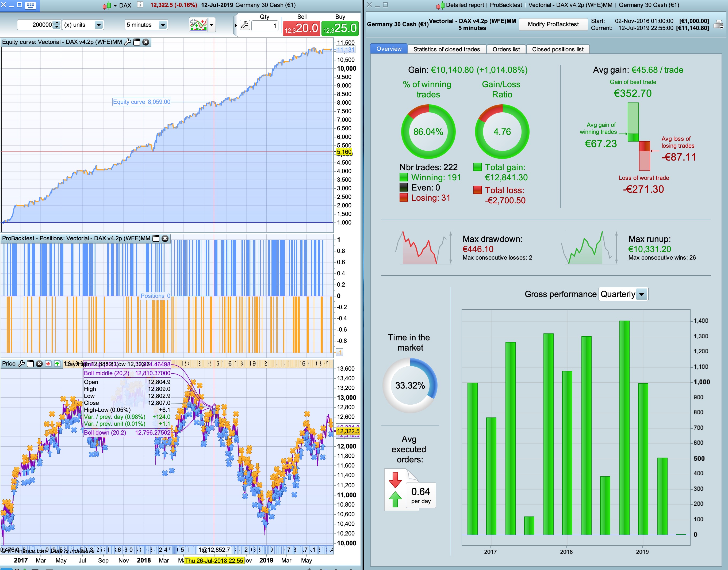Screen dimensions: 728x570
Task: Click the green Buy price button
Action: tap(340, 28)
